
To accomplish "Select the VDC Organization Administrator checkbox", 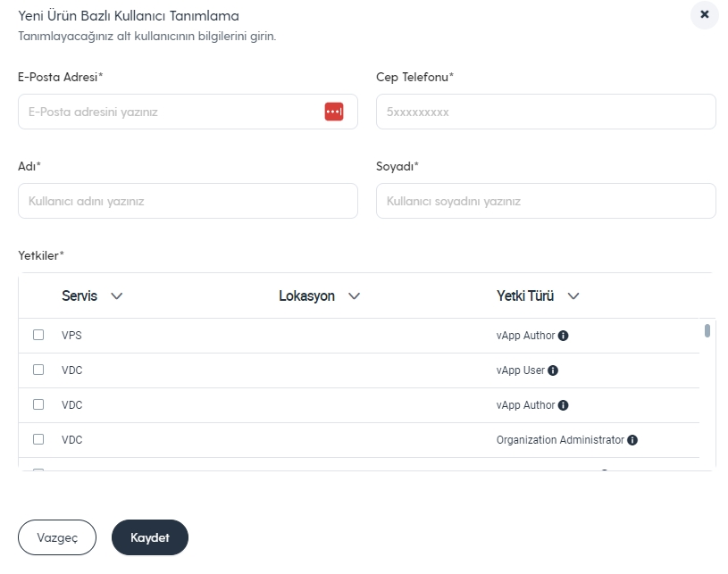I will click(x=38, y=439).
